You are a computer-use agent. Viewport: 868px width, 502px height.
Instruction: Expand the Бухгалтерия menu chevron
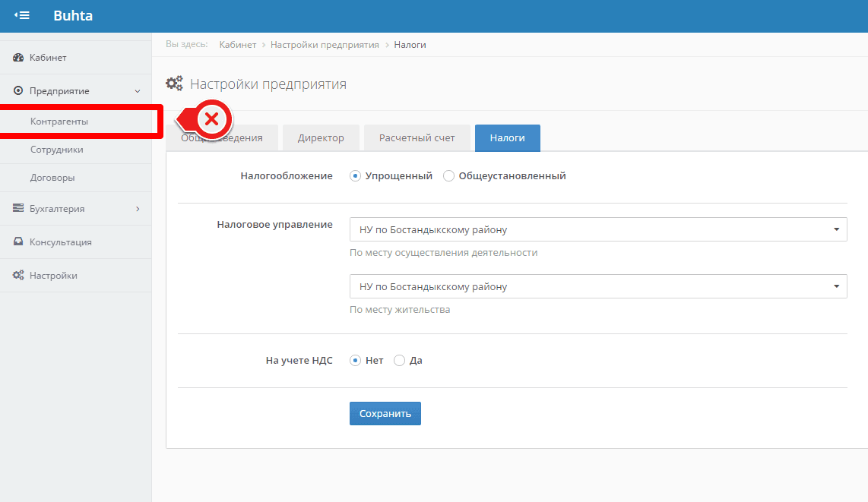click(138, 209)
